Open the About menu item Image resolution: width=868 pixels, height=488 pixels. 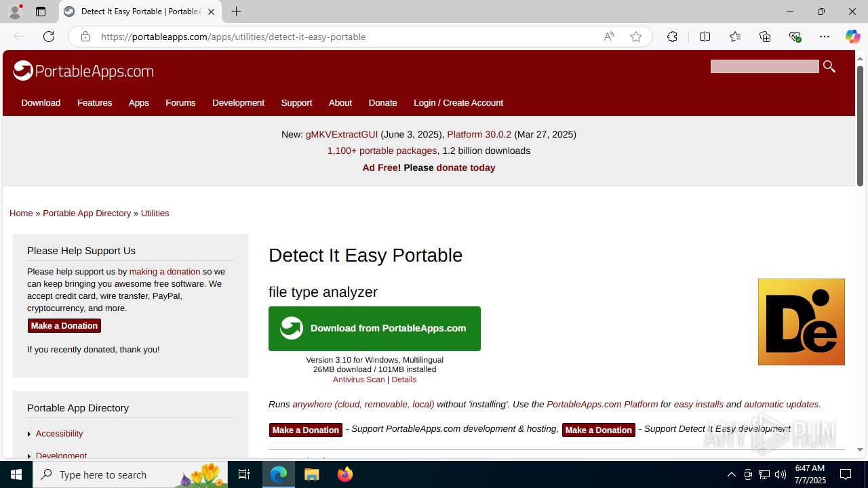(x=340, y=103)
